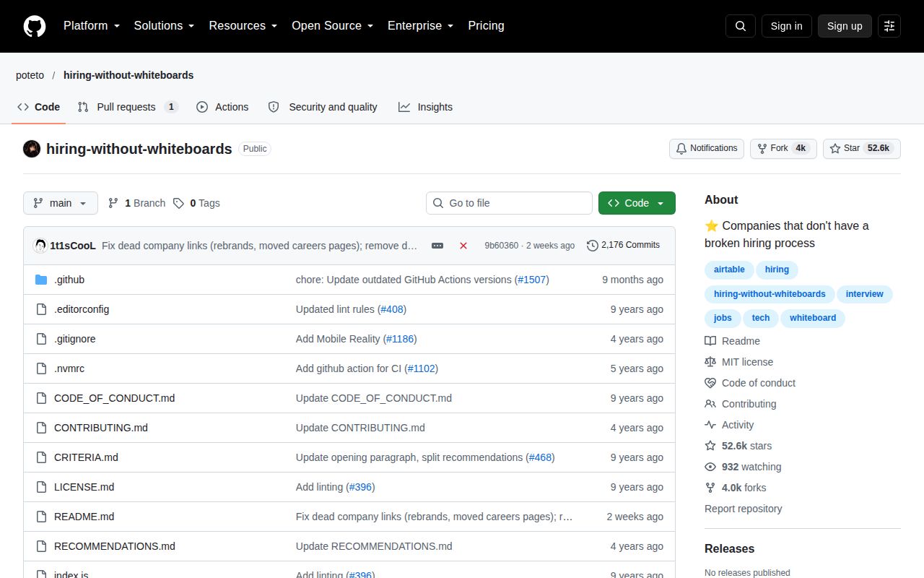Expand the Open Source menu

333,26
